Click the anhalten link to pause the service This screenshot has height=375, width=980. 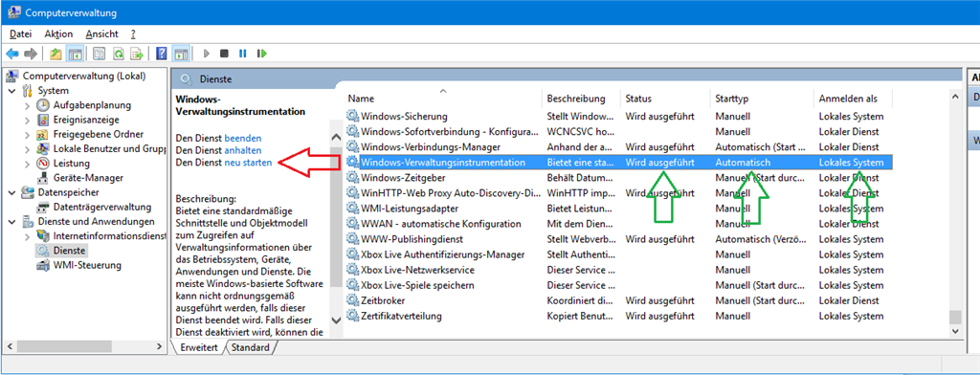pyautogui.click(x=242, y=150)
